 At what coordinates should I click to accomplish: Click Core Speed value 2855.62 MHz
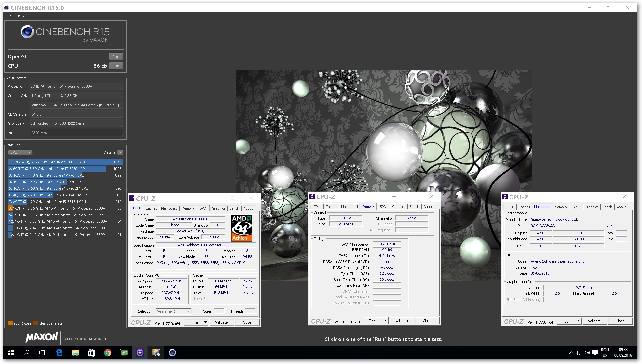click(171, 281)
